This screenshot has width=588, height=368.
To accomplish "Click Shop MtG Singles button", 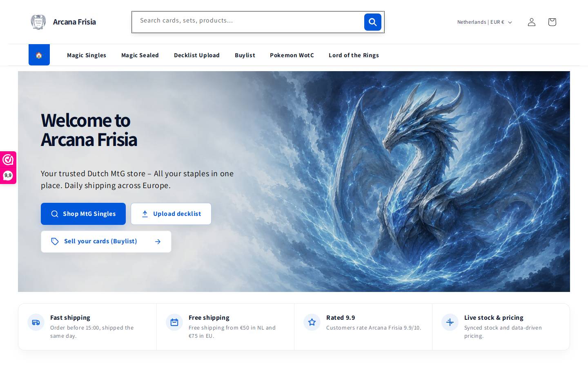I will coord(83,214).
